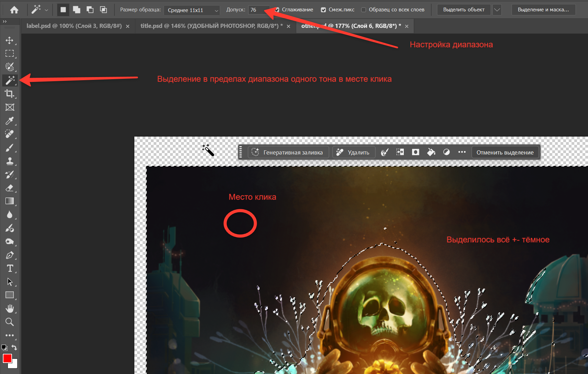Select the Move tool
Viewport: 588px width, 374px height.
coord(10,40)
